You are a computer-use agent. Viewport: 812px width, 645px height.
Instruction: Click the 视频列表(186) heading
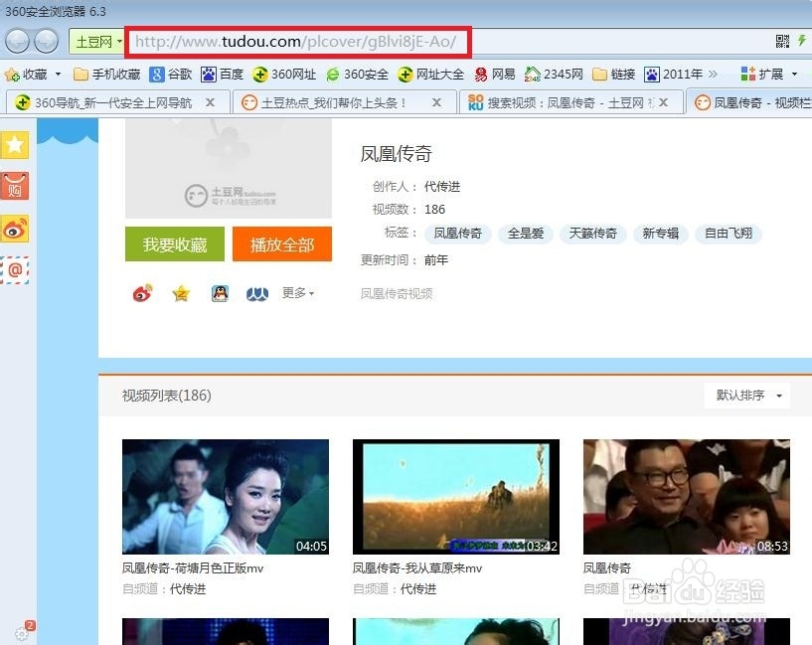tap(167, 396)
